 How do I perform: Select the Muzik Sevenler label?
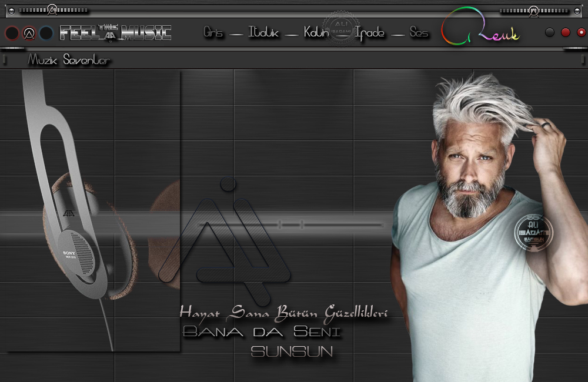point(69,61)
